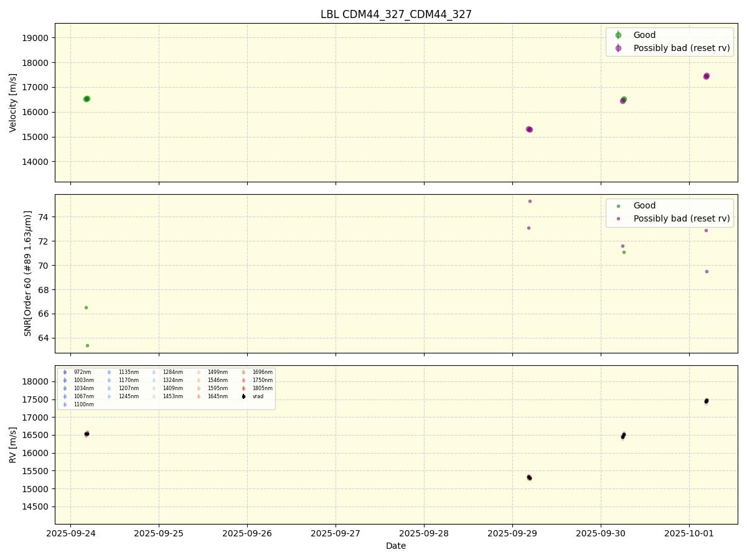Select the black vrad marker in the RV legend
This screenshot has height=560, width=747.
tap(243, 396)
